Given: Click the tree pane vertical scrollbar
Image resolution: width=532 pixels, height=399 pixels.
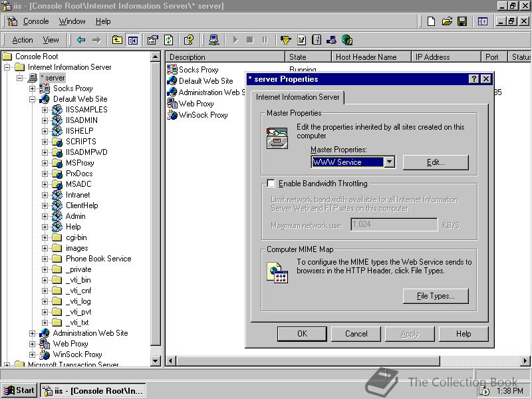Looking at the screenshot, I should 156,203.
